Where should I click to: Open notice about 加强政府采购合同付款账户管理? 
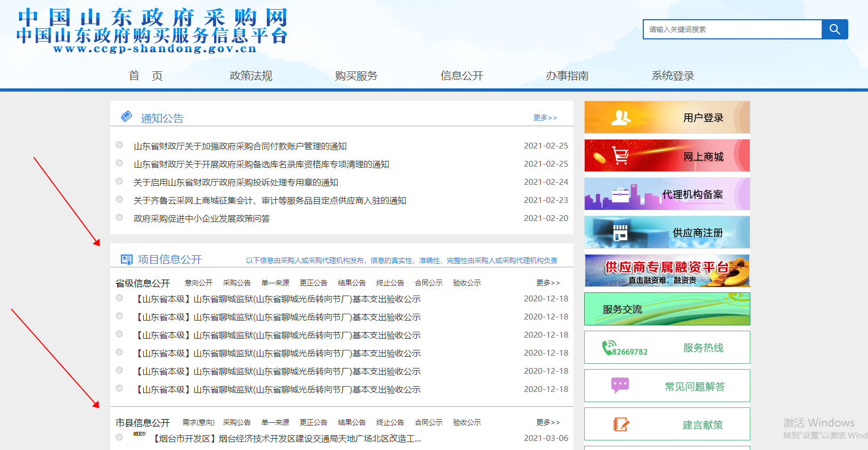pos(240,146)
